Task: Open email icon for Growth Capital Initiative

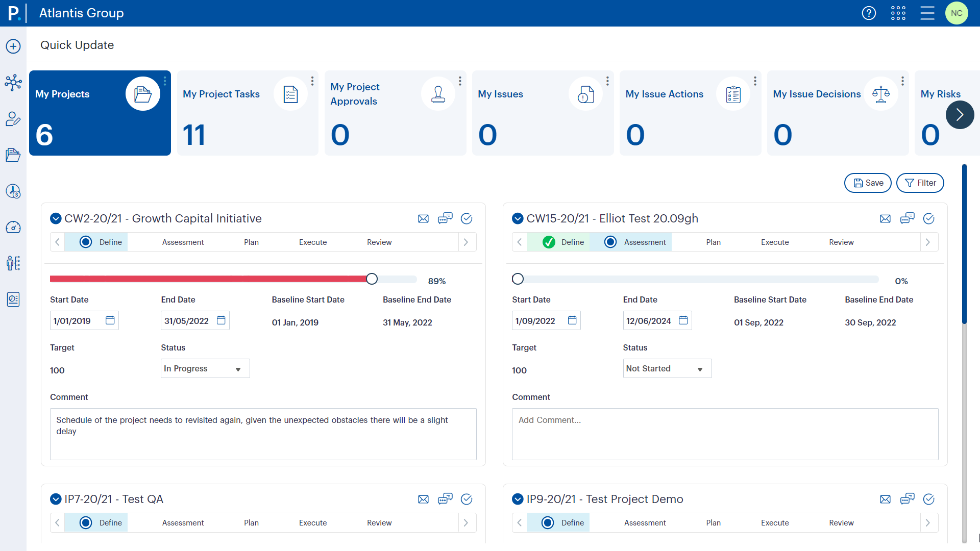Action: (423, 219)
